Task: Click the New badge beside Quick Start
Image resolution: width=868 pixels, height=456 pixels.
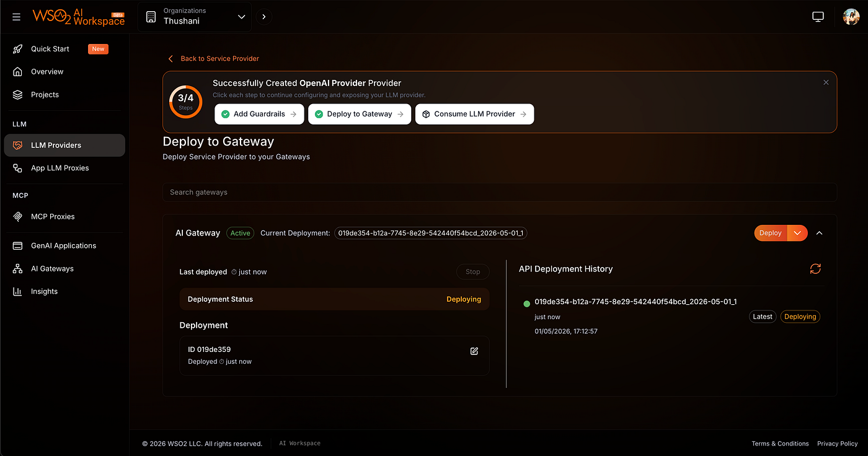Action: [98, 49]
